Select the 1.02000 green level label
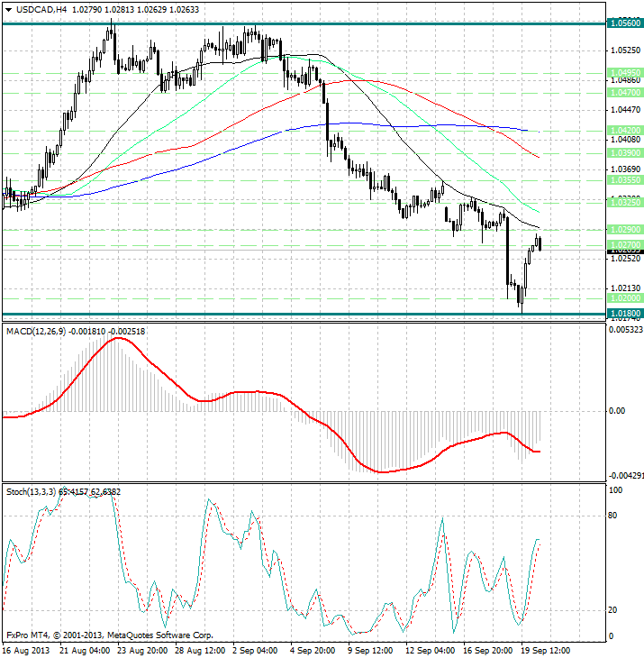Image resolution: width=644 pixels, height=658 pixels. pos(625,298)
